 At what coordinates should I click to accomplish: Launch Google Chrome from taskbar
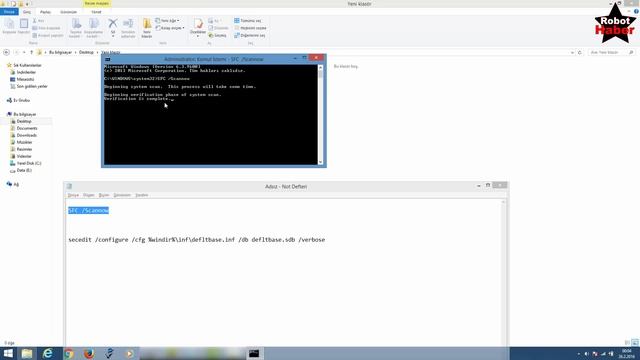69,353
